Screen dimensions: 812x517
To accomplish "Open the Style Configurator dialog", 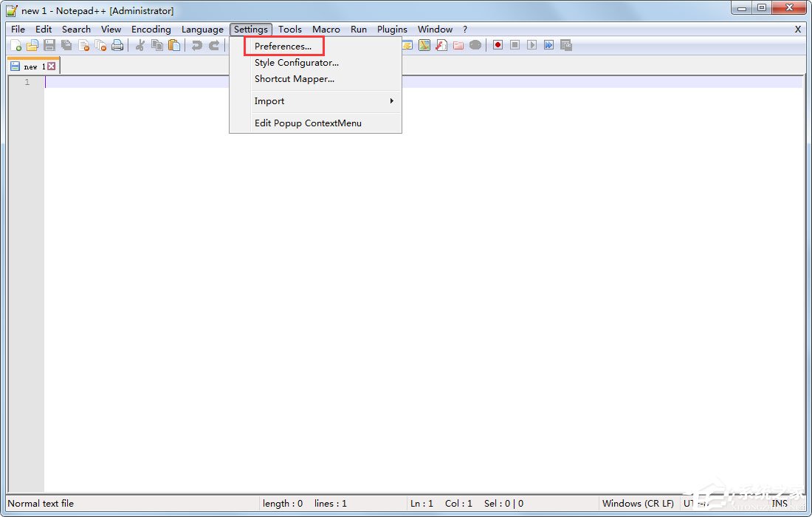I will tap(297, 63).
